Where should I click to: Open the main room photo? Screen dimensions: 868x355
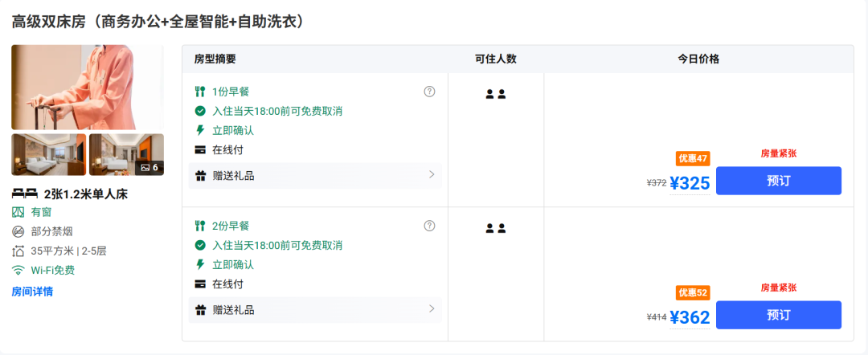[x=87, y=87]
